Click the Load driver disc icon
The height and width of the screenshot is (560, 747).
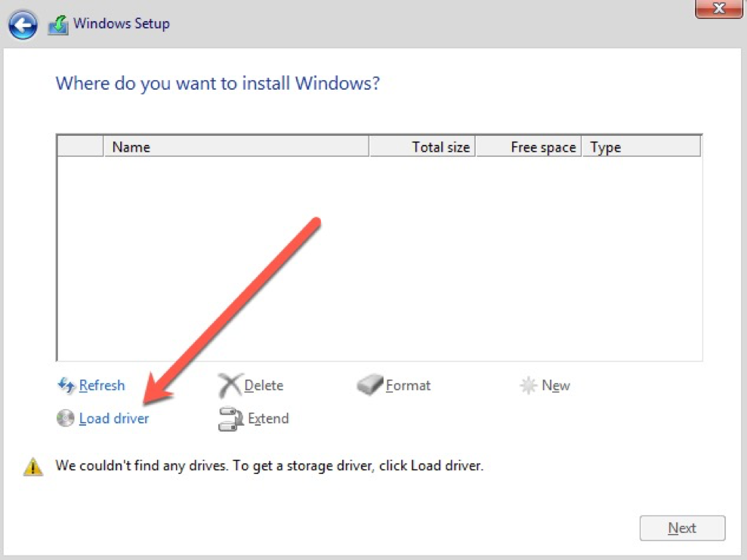coord(65,418)
